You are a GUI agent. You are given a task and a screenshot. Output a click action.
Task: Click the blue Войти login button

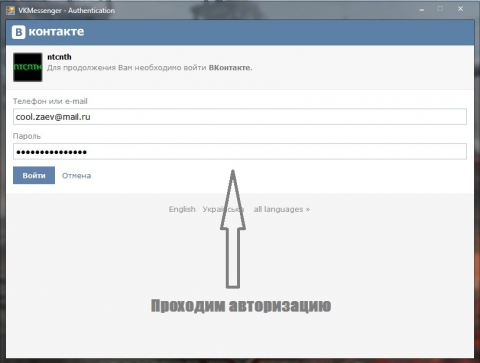(x=34, y=175)
